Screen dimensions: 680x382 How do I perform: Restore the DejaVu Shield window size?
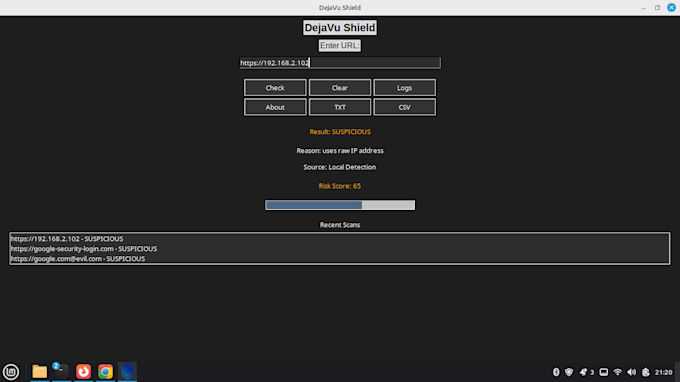pyautogui.click(x=657, y=8)
